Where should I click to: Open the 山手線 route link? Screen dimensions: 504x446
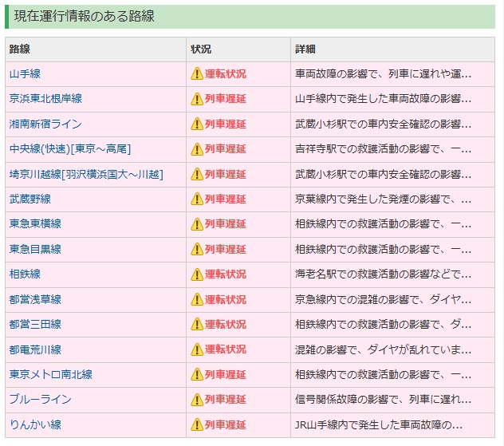(25, 74)
